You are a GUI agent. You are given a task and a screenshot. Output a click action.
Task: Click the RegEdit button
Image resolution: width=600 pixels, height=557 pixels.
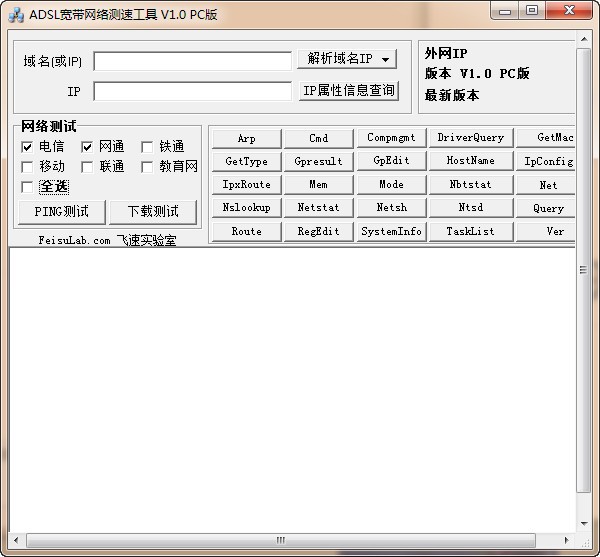click(318, 231)
